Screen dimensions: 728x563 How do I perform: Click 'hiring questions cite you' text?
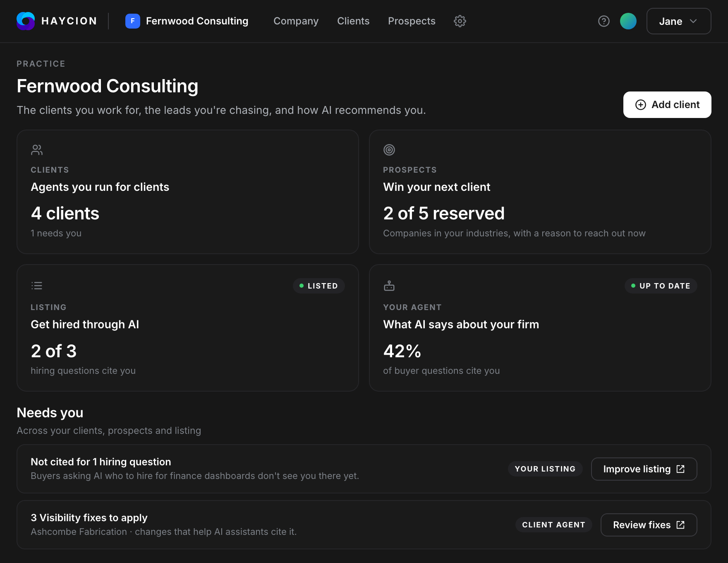(83, 371)
